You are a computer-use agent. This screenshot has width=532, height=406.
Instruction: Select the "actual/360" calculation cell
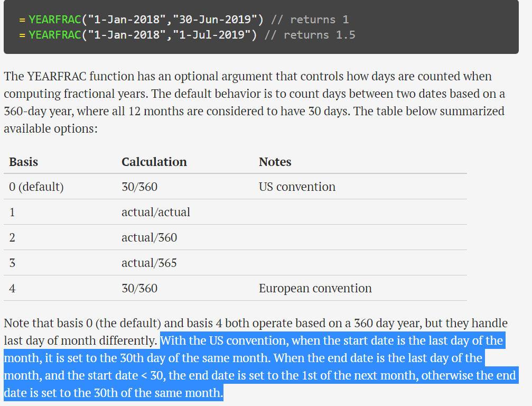pos(150,238)
